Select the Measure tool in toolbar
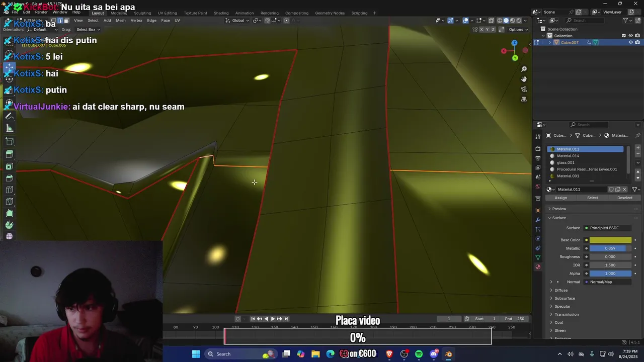644x362 pixels. [9, 128]
